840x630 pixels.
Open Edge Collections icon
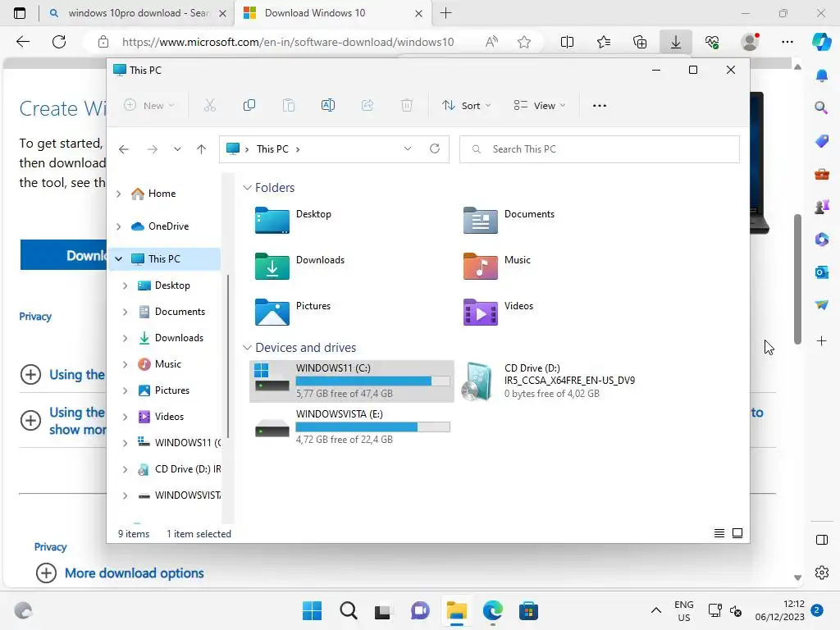[x=640, y=42]
